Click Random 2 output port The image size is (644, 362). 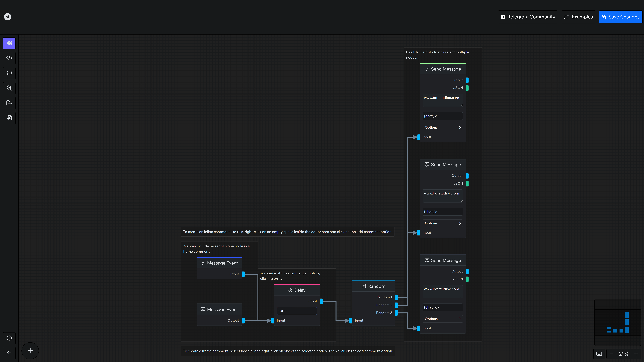pos(396,305)
